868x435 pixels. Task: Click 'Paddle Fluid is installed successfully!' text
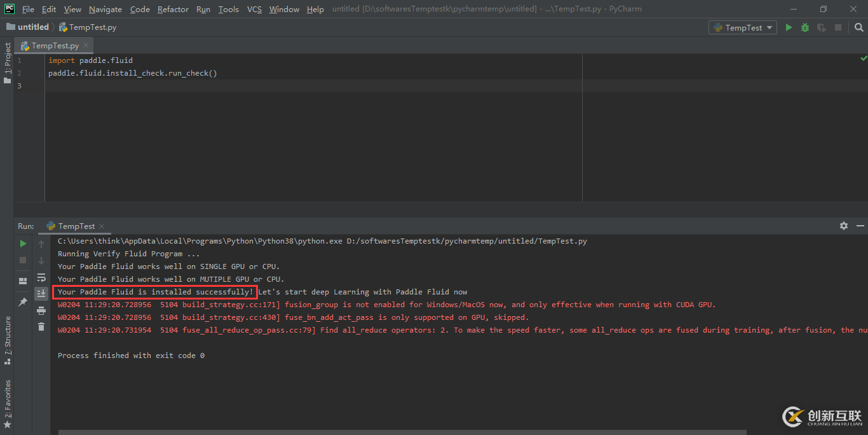[x=155, y=292]
